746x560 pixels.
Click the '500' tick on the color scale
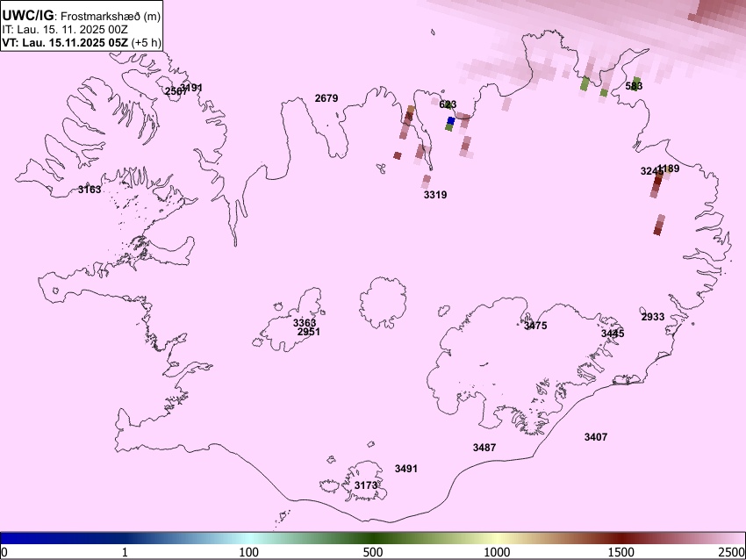tap(373, 552)
